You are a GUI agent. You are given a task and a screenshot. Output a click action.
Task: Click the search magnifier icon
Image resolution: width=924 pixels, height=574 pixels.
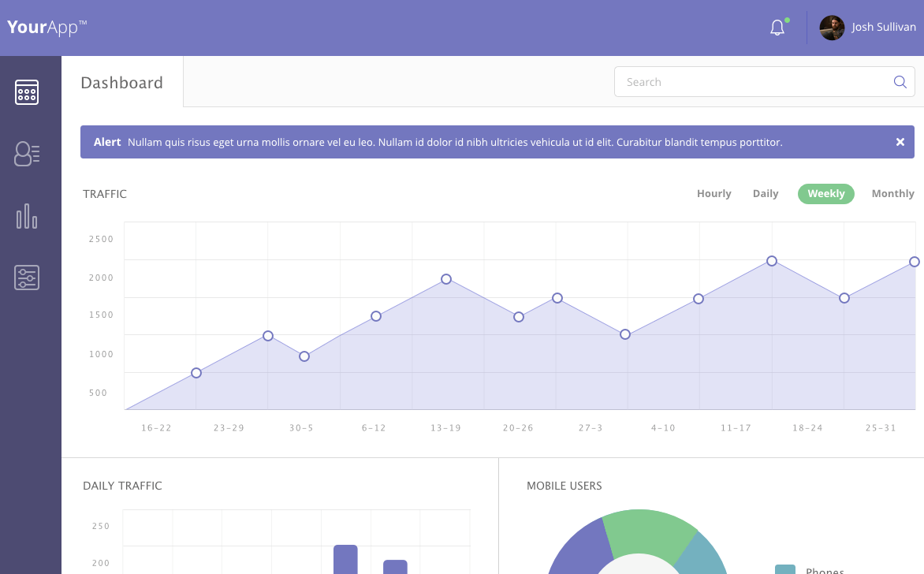900,82
